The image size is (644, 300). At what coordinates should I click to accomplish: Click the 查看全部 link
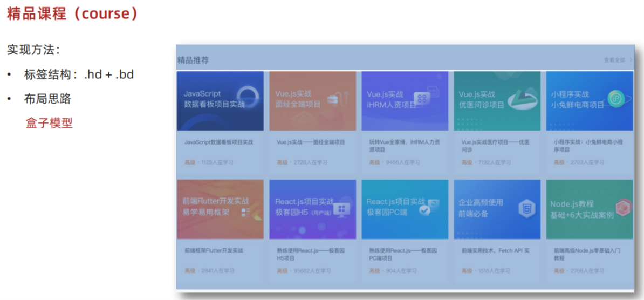pos(614,60)
